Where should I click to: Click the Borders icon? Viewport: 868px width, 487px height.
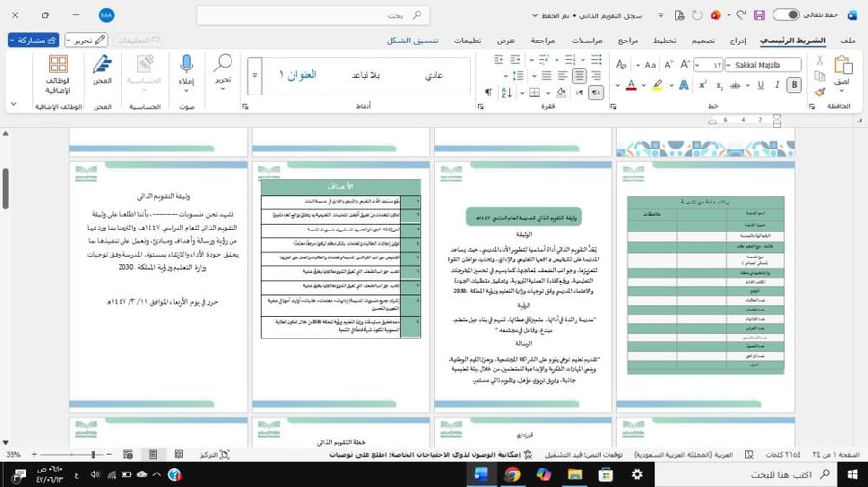[x=534, y=93]
